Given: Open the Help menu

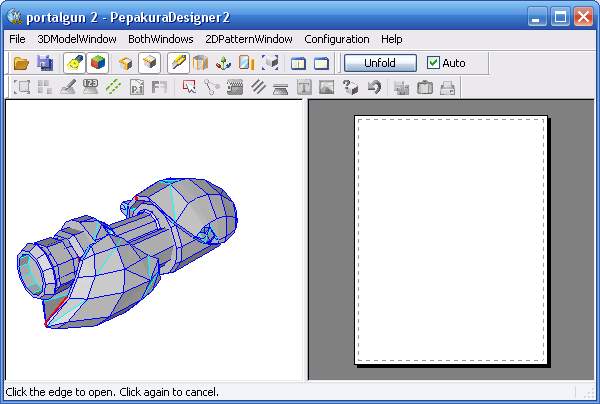Looking at the screenshot, I should point(391,39).
